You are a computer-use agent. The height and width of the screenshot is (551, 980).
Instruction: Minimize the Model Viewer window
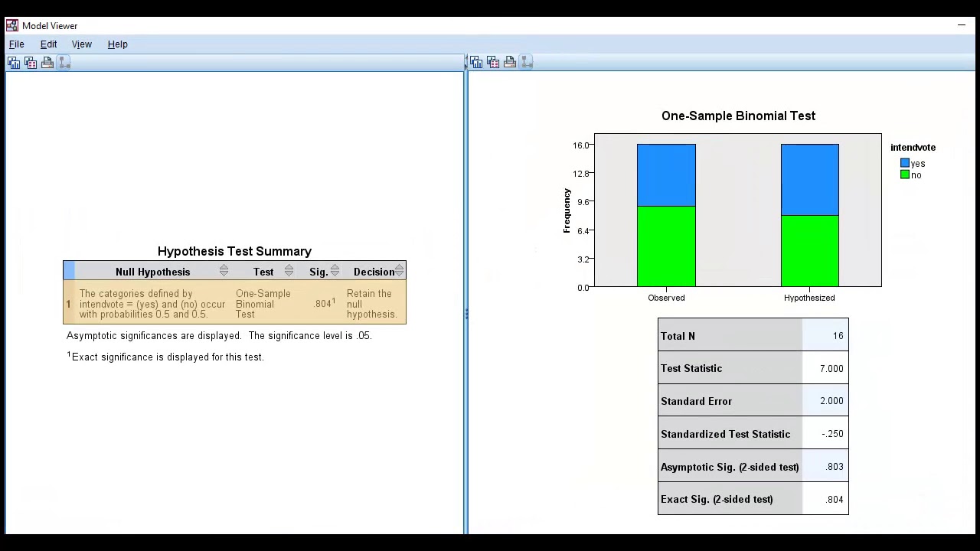(962, 26)
